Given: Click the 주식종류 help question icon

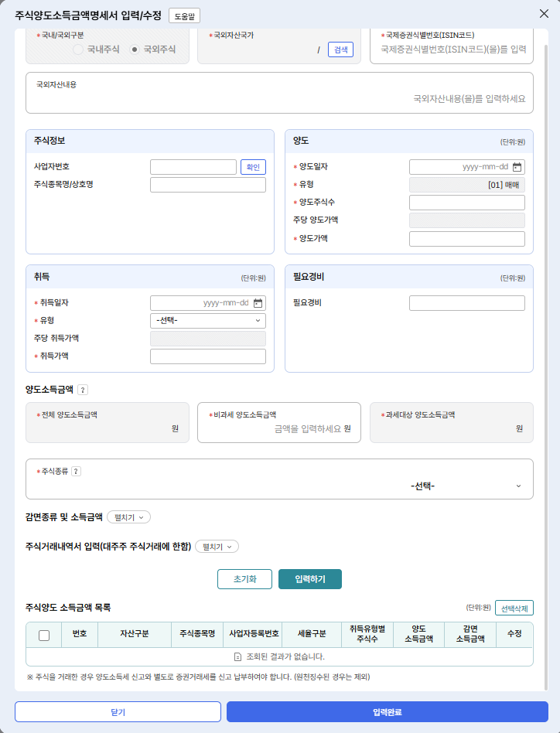Looking at the screenshot, I should 76,471.
